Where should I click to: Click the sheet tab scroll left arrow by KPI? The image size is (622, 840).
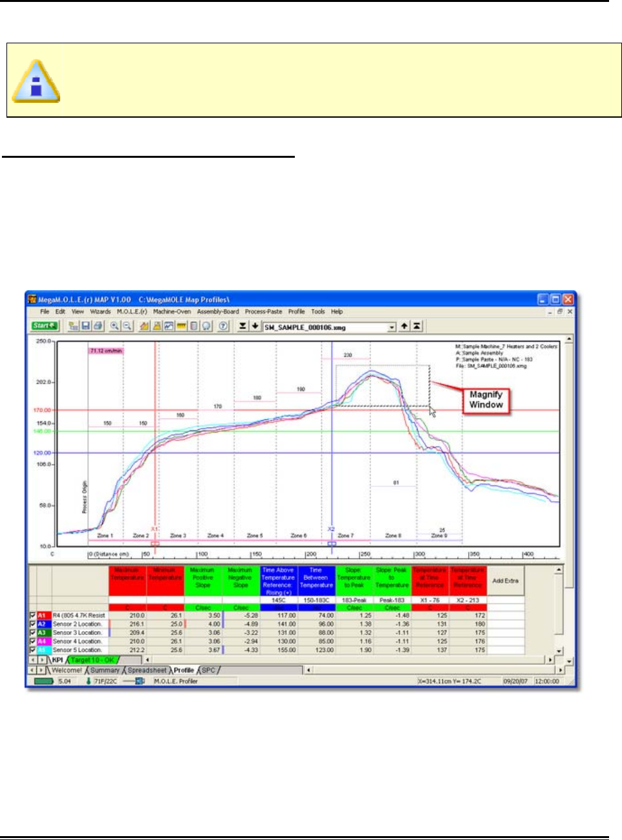click(34, 660)
